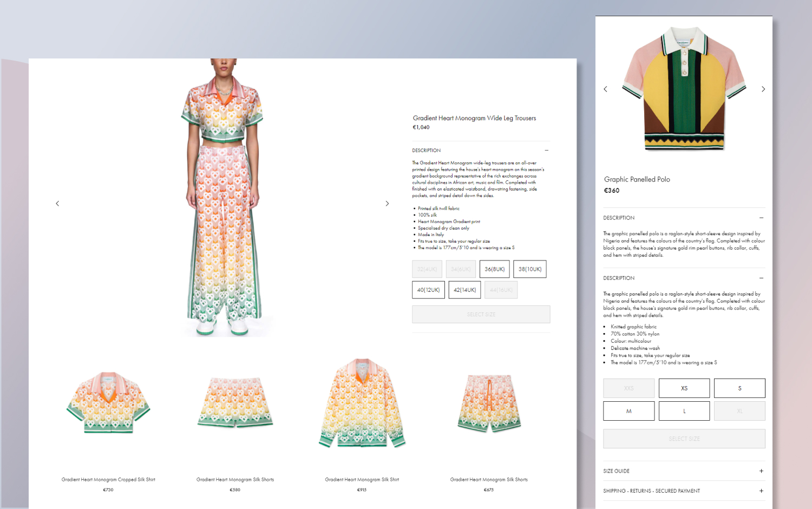Click previous image arrow on trousers gallery
Screen dimensions: 812x509
click(x=57, y=204)
